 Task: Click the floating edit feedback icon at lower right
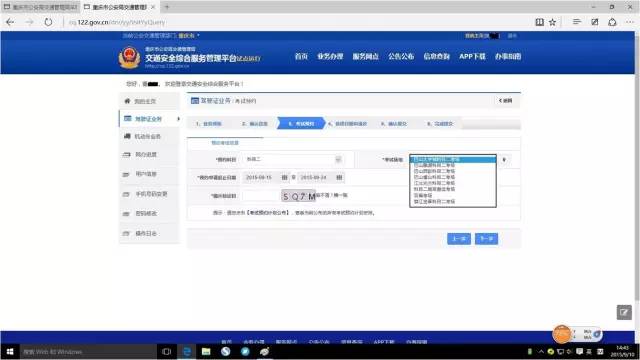(x=624, y=313)
